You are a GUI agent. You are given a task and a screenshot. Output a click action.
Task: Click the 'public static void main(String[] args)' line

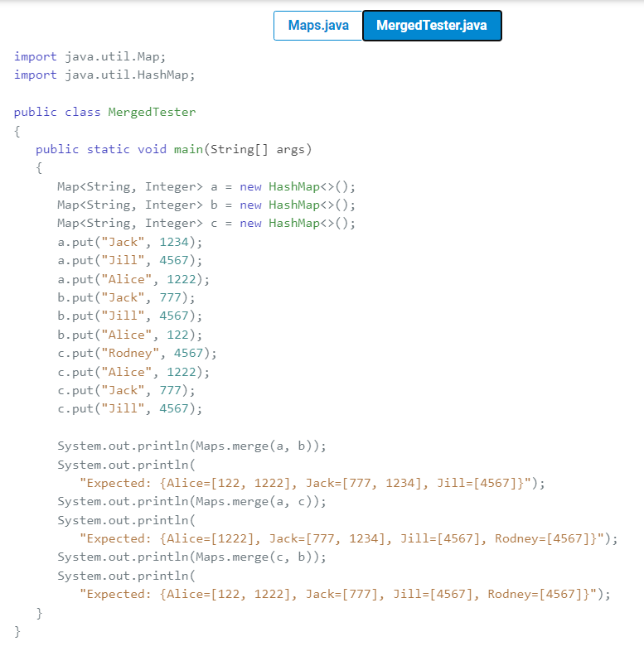coord(174,149)
